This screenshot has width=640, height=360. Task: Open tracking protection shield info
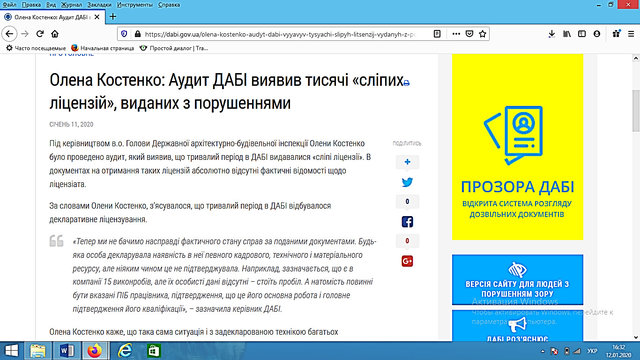[x=124, y=34]
